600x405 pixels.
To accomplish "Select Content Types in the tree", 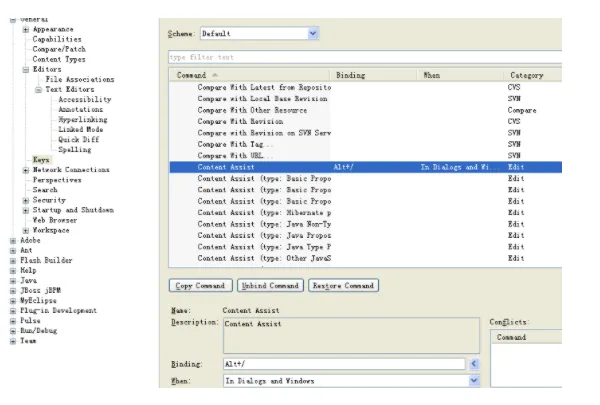I will 59,59.
